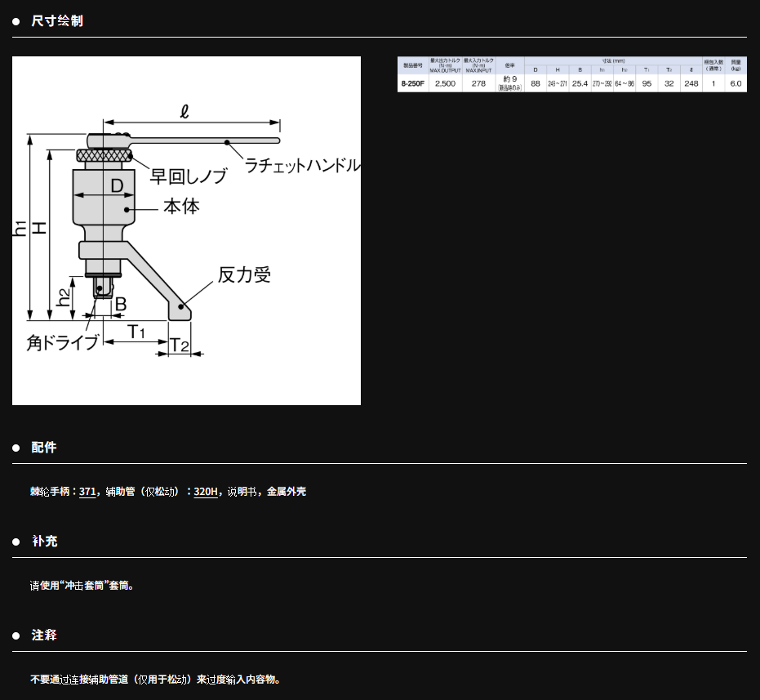Open the 320H auxiliary pipe link

(205, 492)
